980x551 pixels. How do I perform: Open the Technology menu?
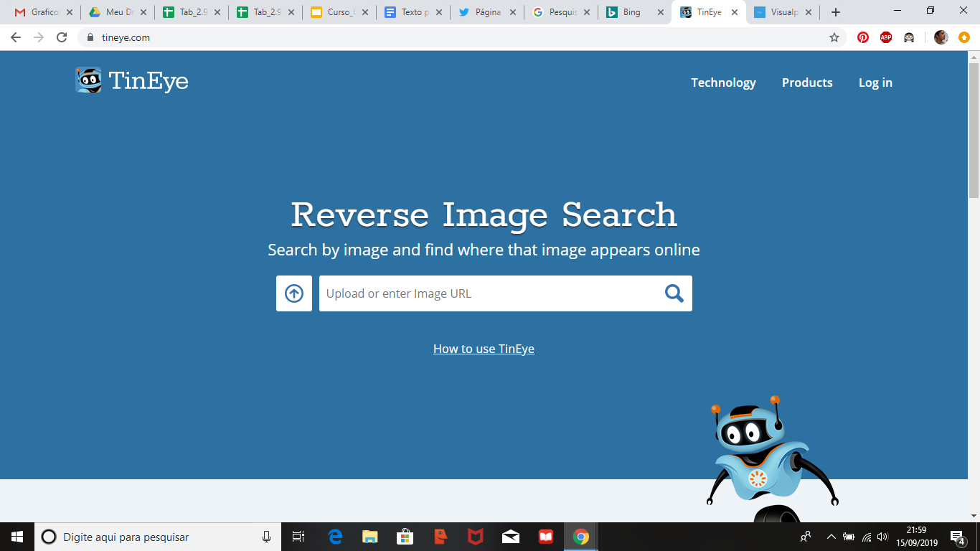click(723, 83)
